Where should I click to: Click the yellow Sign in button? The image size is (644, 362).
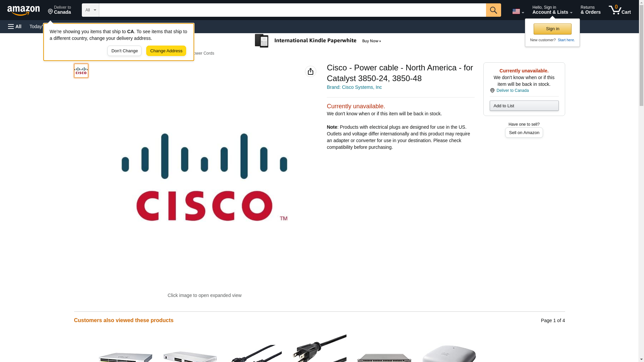pyautogui.click(x=552, y=29)
